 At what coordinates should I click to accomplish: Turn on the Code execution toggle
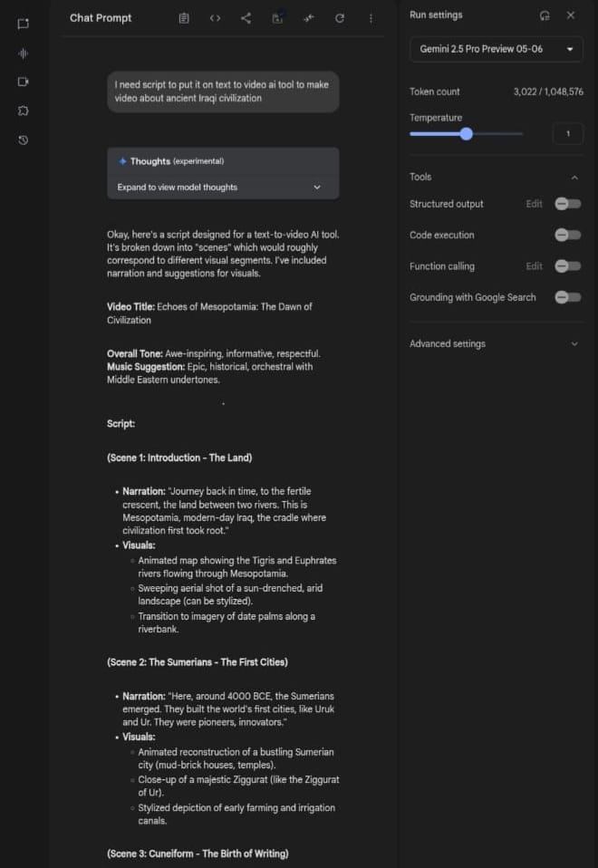click(567, 235)
